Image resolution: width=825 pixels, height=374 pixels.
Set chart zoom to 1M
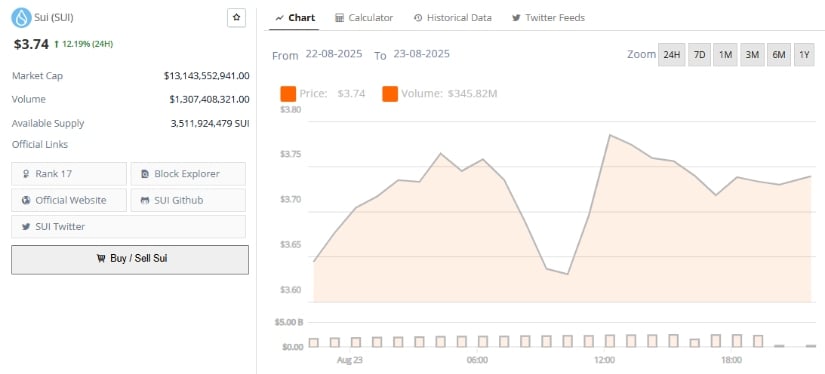point(725,55)
